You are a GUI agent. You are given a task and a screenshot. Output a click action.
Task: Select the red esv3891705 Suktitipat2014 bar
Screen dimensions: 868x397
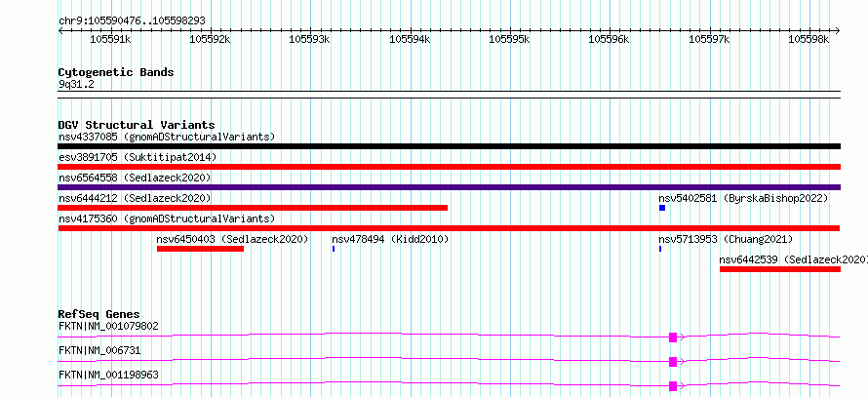[x=449, y=167]
